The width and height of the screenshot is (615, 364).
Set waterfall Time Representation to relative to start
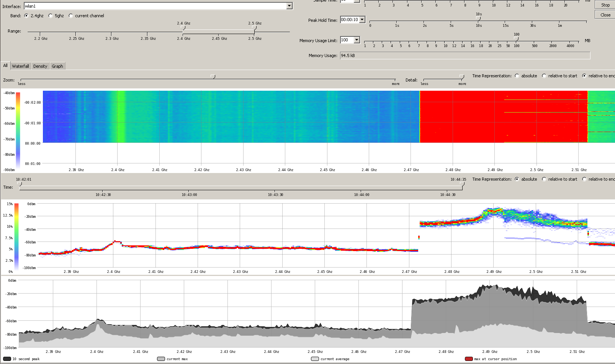(x=544, y=76)
